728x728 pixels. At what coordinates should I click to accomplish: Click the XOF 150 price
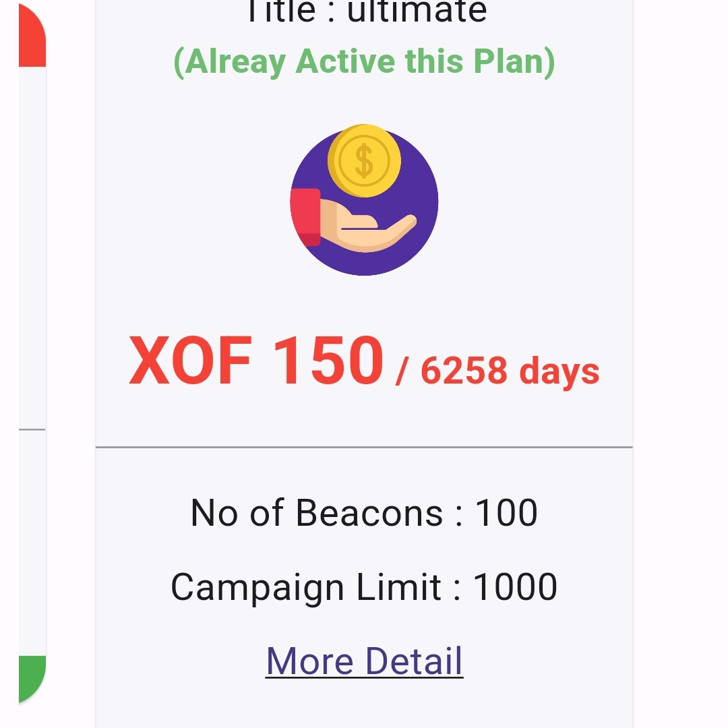click(x=256, y=362)
